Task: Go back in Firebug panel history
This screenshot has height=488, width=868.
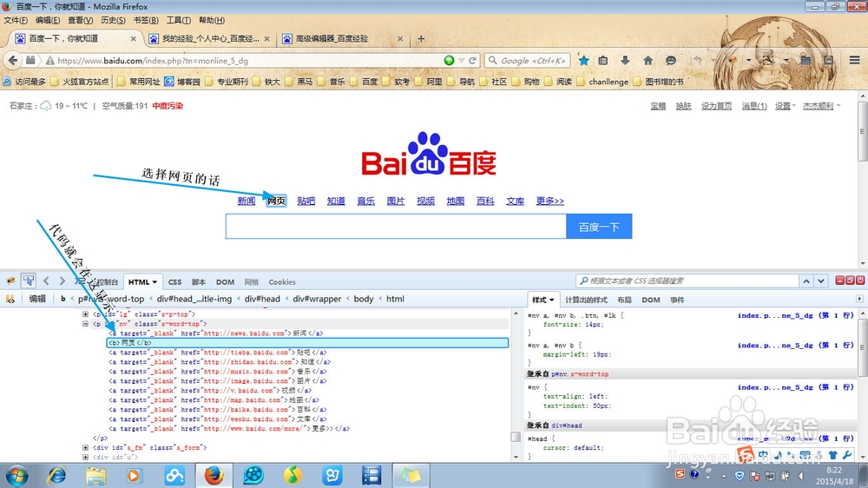Action: pyautogui.click(x=47, y=281)
